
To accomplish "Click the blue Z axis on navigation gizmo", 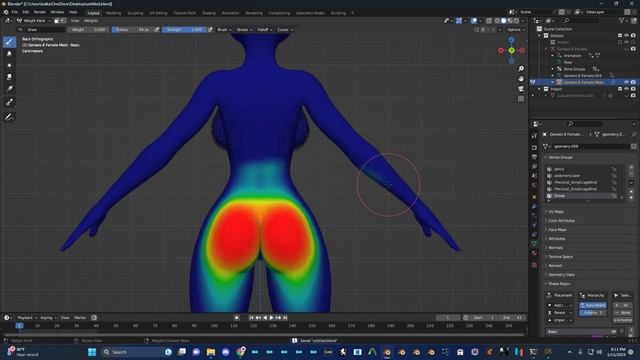I will (511, 40).
